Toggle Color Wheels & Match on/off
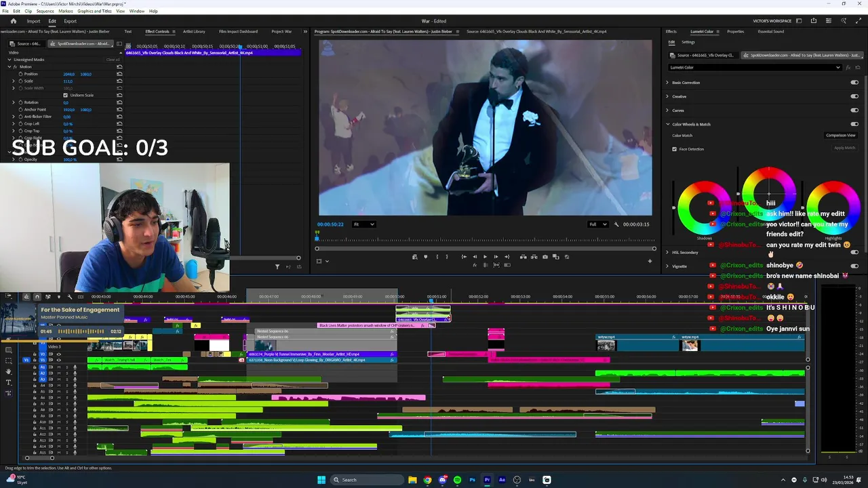This screenshot has height=488, width=868. point(854,124)
